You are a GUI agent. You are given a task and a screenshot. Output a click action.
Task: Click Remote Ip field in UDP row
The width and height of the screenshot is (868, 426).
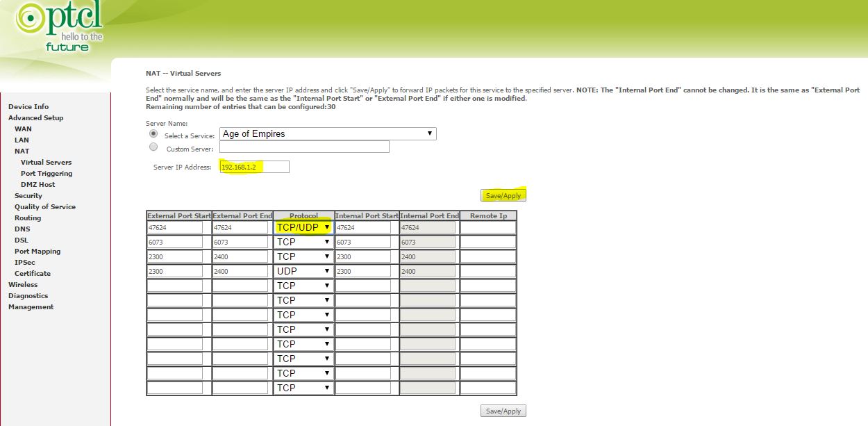[489, 271]
